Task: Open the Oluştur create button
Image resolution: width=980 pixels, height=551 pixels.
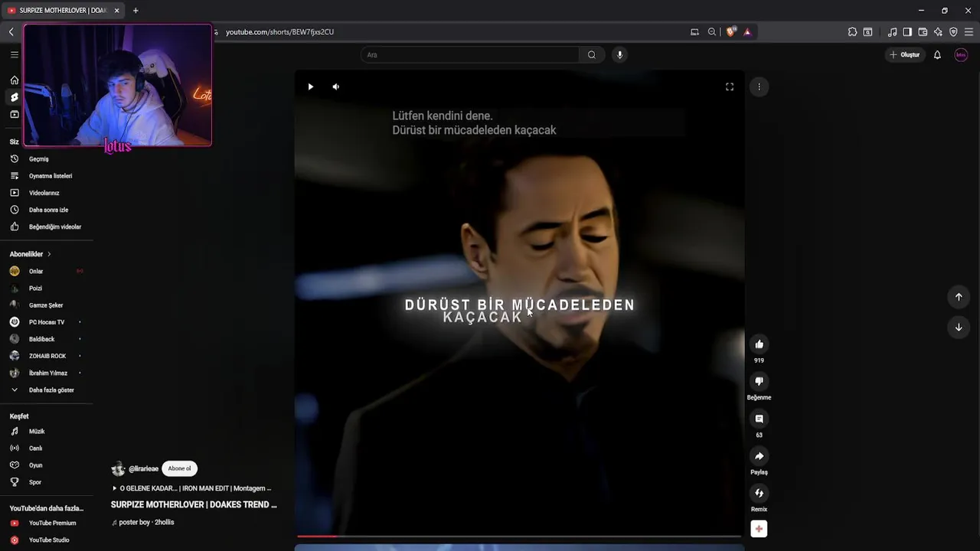Action: tap(904, 54)
